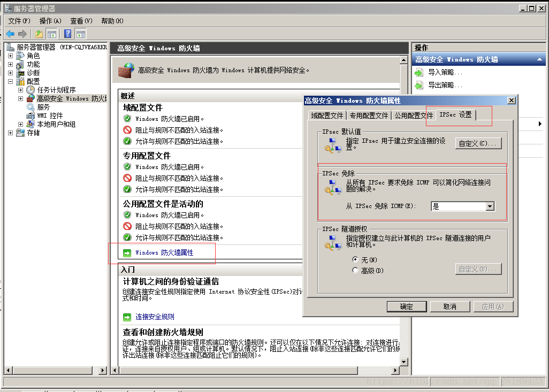Open the 帮助(H) menu
Image resolution: width=549 pixels, height=392 pixels.
coord(112,21)
